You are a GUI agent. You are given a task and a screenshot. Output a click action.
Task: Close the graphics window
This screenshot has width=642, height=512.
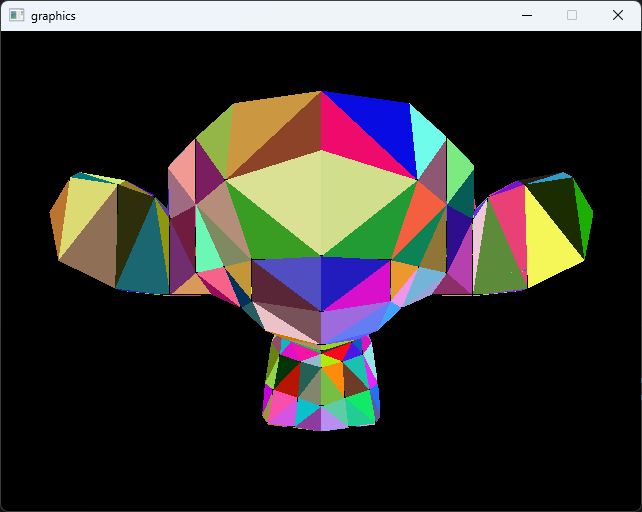tap(618, 16)
